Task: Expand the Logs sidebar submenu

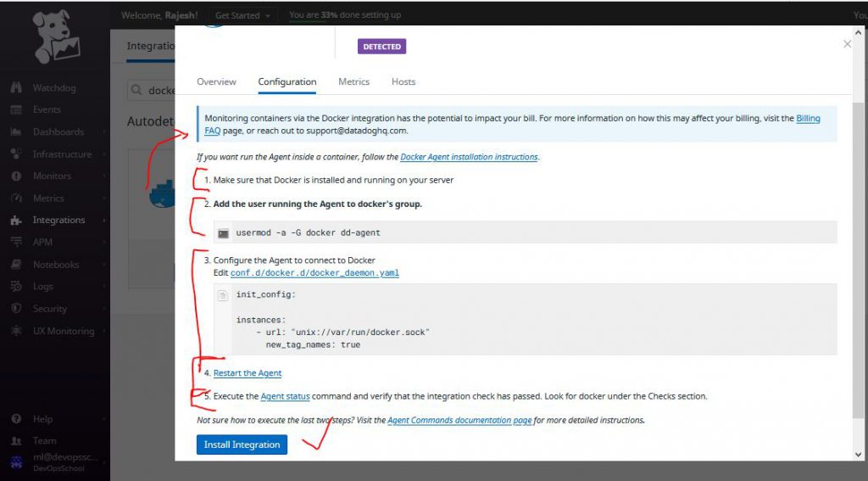Action: [104, 287]
